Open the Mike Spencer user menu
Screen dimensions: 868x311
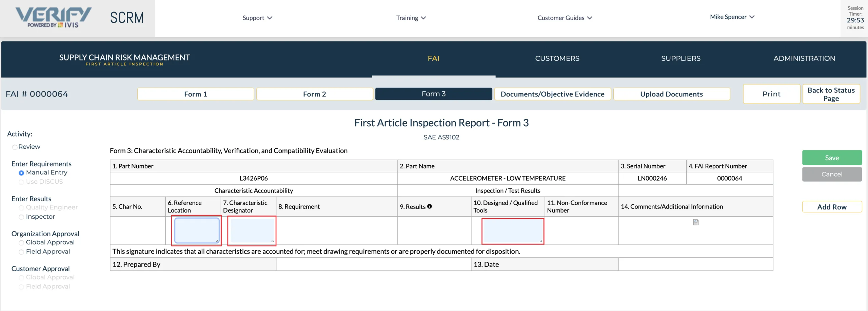tap(732, 17)
